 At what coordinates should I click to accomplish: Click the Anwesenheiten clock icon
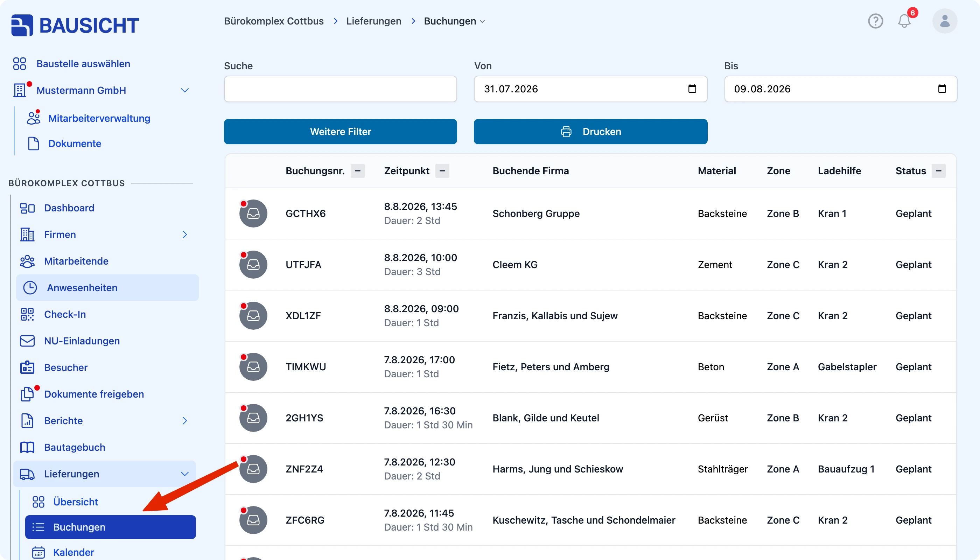tap(30, 288)
